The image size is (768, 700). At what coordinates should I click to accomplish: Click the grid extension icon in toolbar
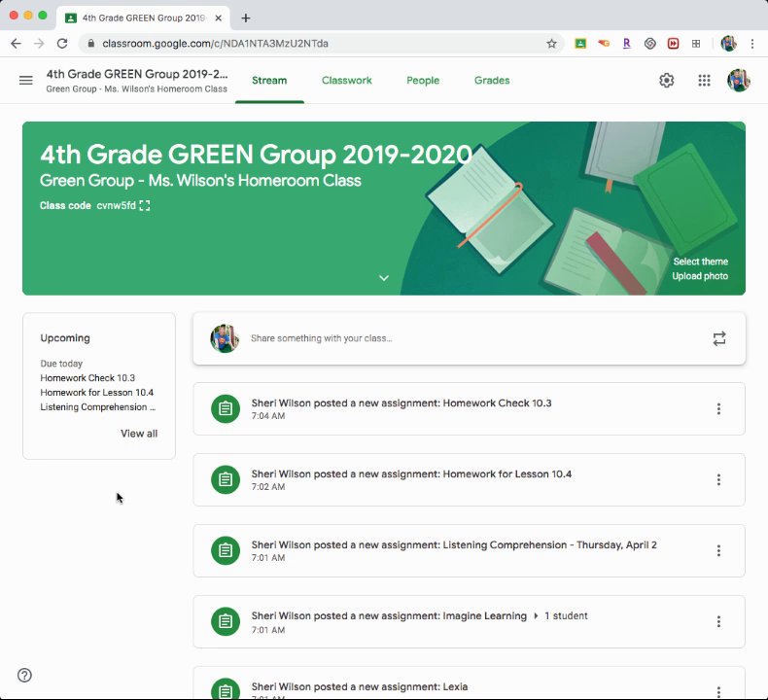pyautogui.click(x=696, y=44)
